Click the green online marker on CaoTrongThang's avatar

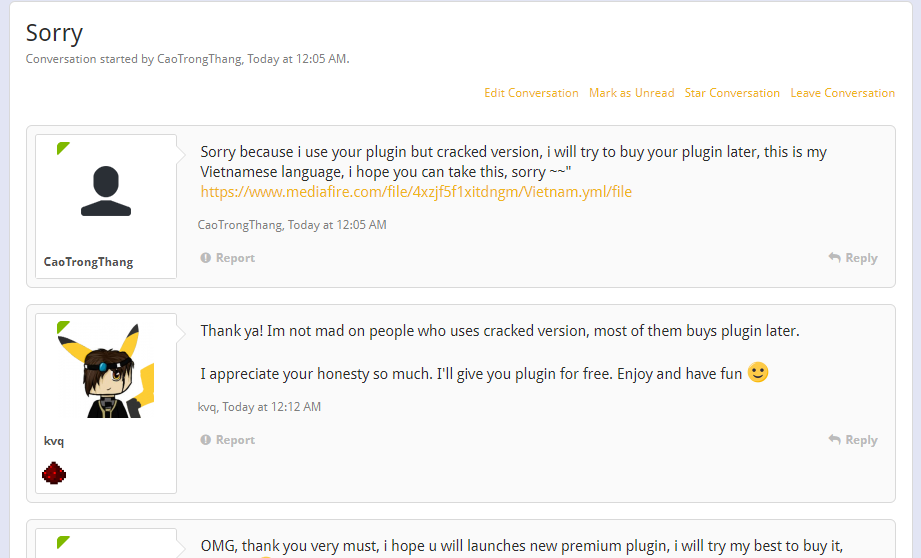63,148
